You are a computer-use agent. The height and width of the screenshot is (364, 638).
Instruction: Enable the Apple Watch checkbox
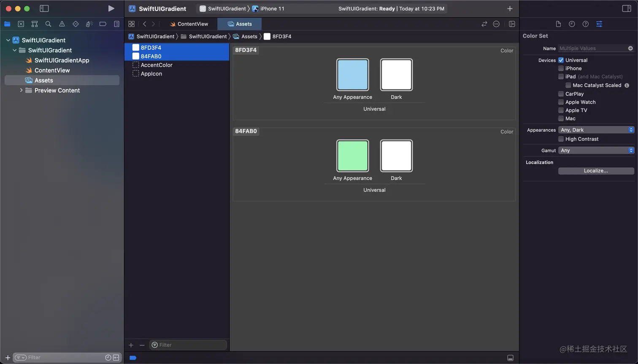pos(561,102)
